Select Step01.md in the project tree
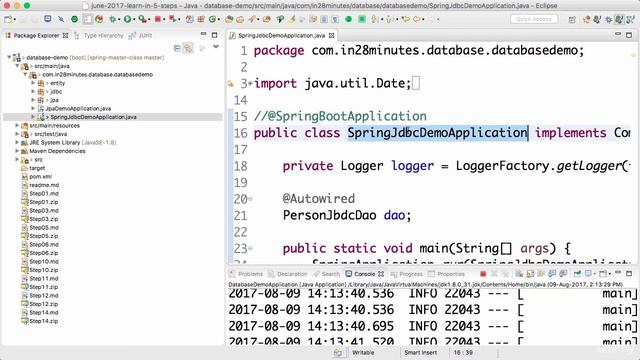The height and width of the screenshot is (360, 640). tap(44, 193)
